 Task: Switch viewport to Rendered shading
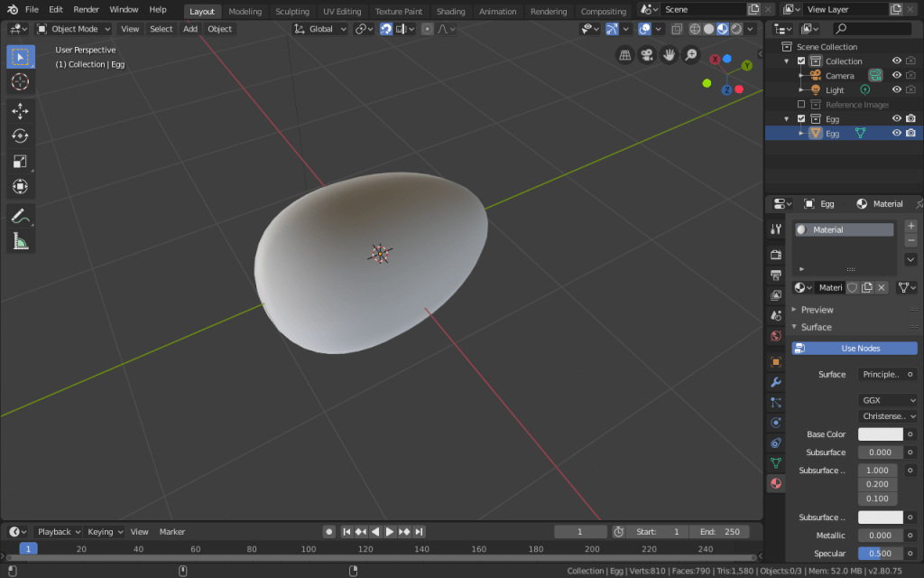click(737, 28)
